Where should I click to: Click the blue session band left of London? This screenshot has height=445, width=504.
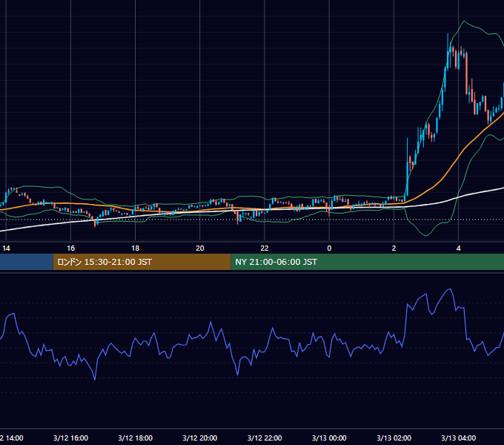click(27, 262)
